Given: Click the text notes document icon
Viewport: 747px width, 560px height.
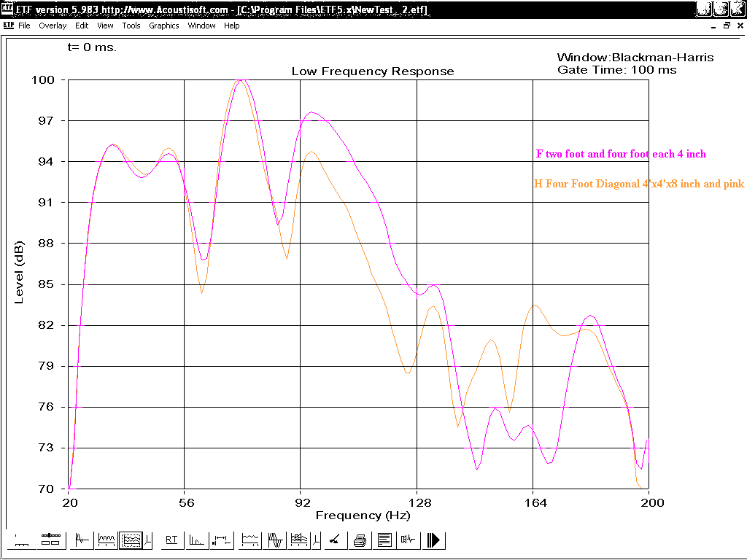Looking at the screenshot, I should pyautogui.click(x=384, y=540).
